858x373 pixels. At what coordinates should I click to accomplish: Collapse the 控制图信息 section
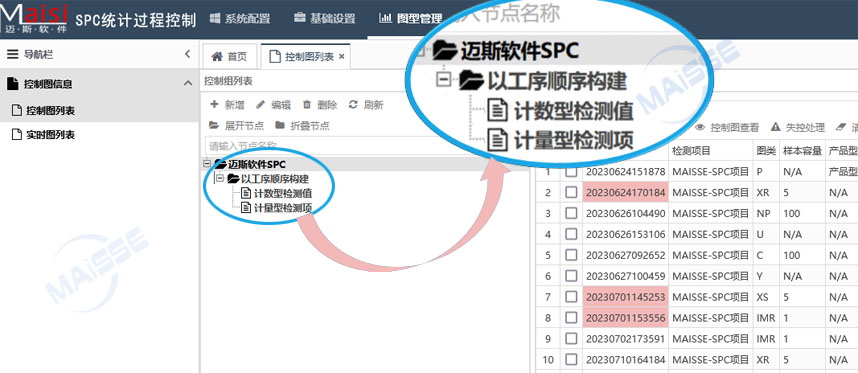pos(188,84)
